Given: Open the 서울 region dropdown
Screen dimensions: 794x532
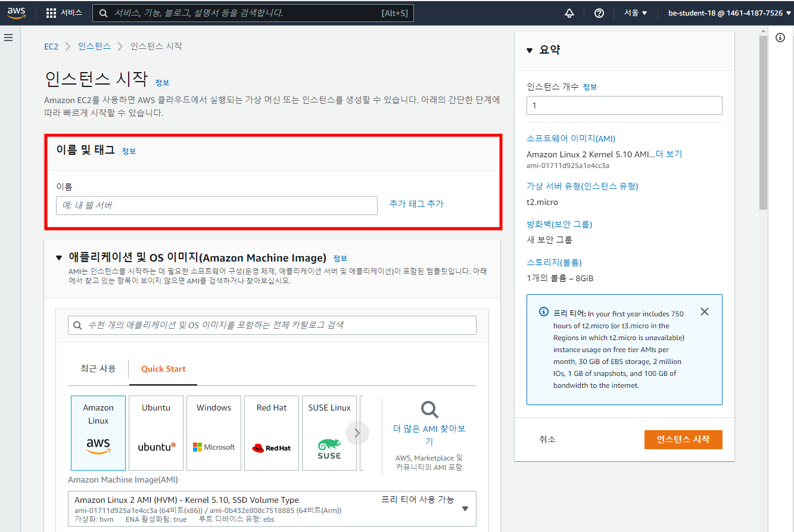Looking at the screenshot, I should (636, 13).
